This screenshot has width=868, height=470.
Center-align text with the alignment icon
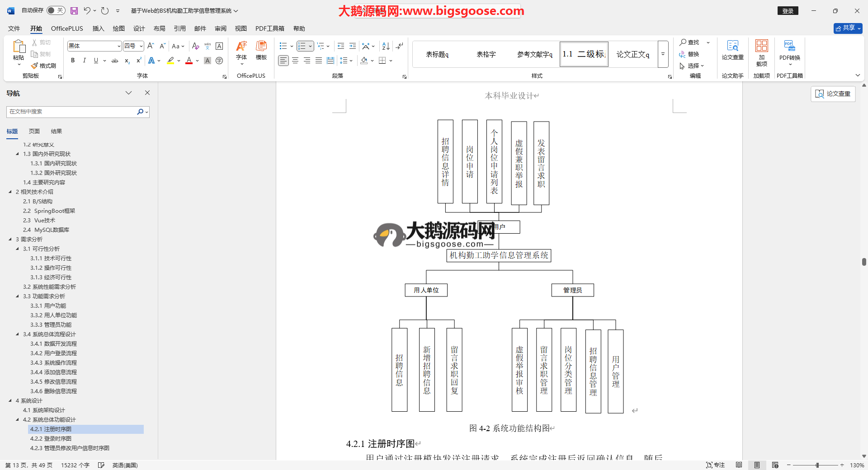[x=295, y=61]
